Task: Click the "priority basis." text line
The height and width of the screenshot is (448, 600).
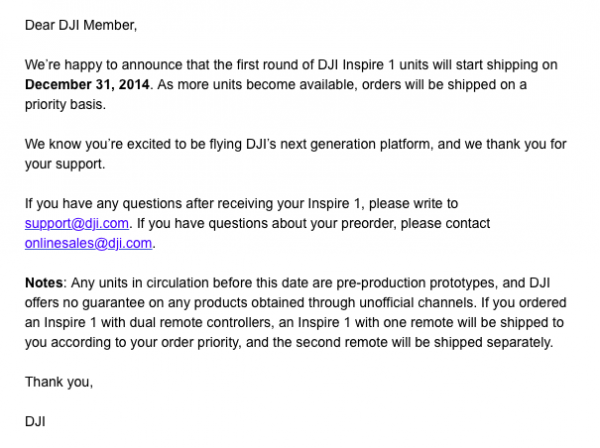Action: click(x=67, y=103)
